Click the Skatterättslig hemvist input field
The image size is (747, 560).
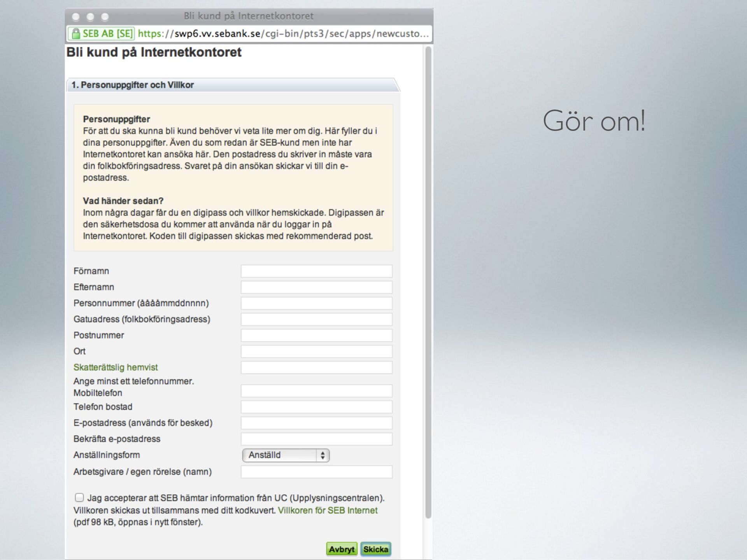pos(316,367)
